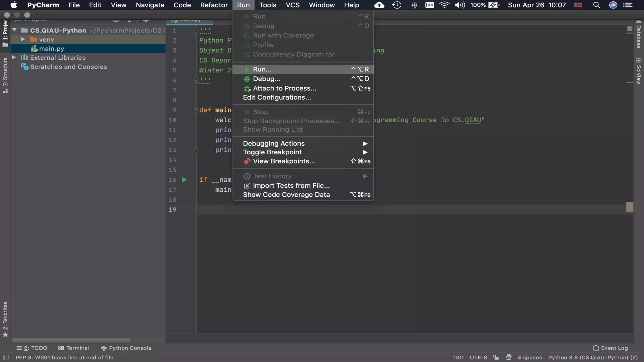Collapse the CS.QIAU-Python project root

[14, 30]
